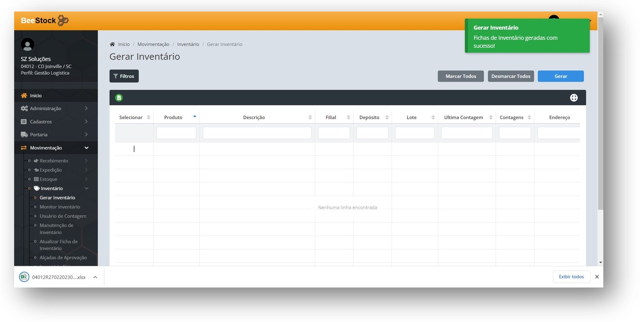Click the user avatar in the sidebar
Viewport: 644px width, 322px height.
point(27,45)
